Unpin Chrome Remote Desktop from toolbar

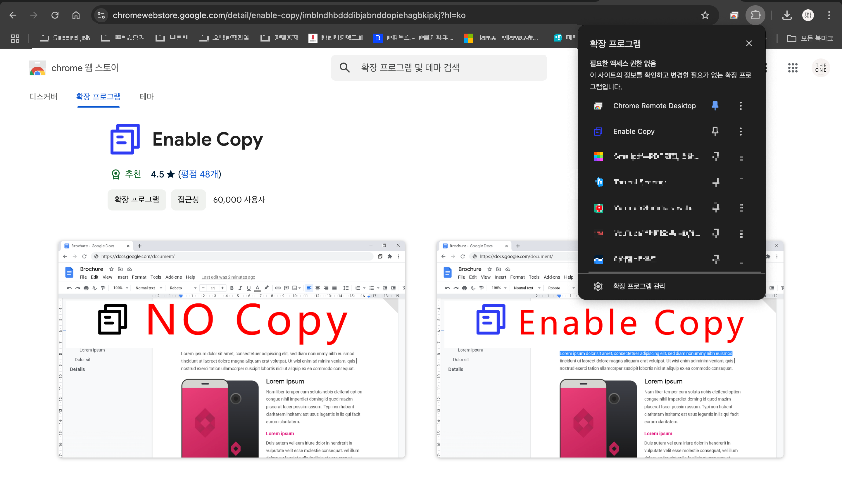(715, 106)
